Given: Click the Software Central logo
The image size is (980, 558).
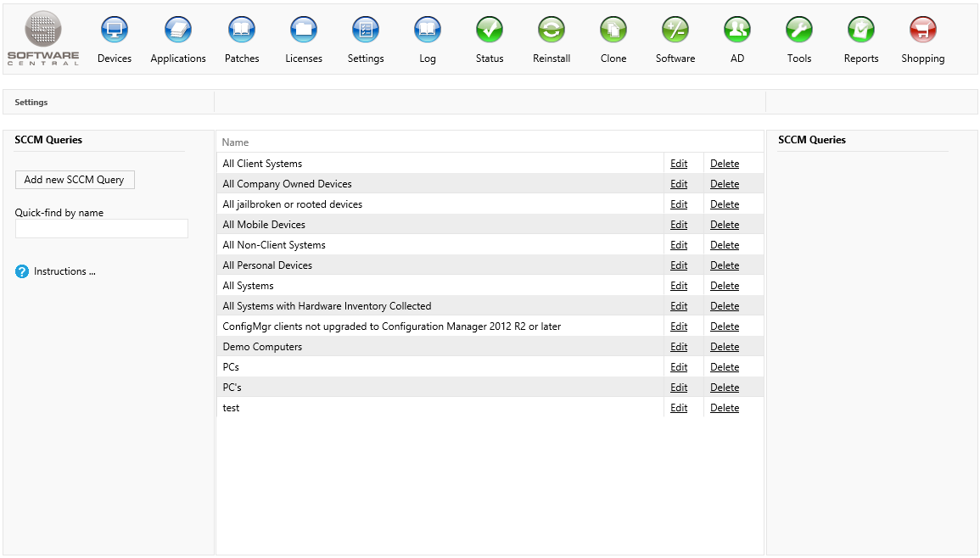Looking at the screenshot, I should click(x=43, y=38).
